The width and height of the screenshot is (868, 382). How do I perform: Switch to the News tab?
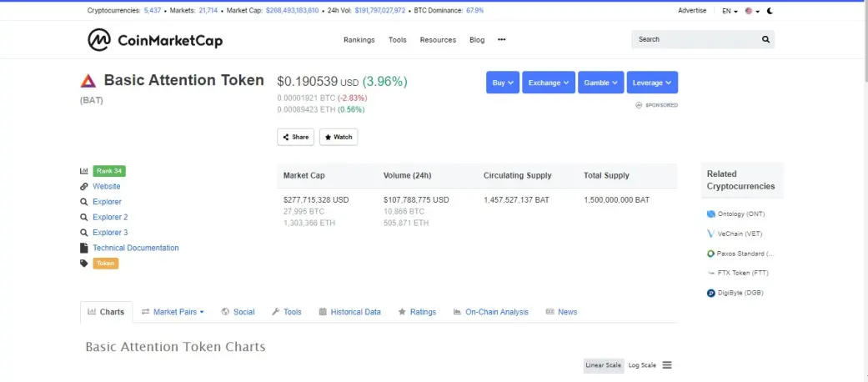(x=562, y=312)
